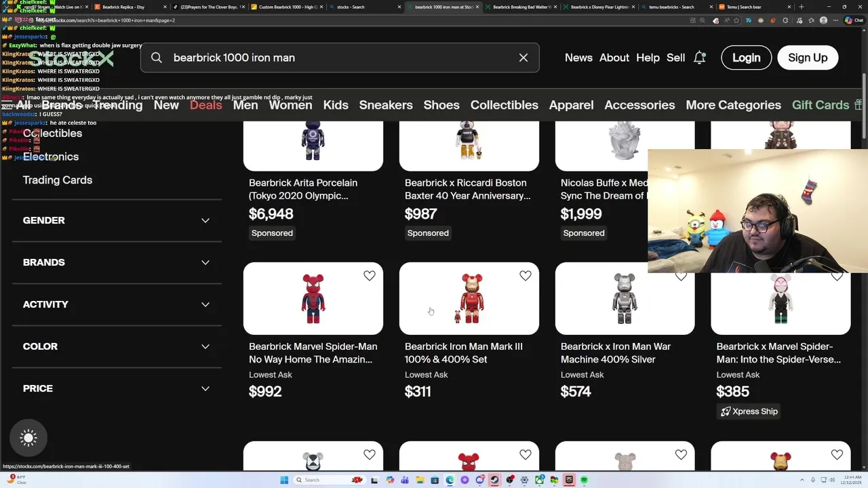Viewport: 868px width, 488px height.
Task: Expand the COLOR filter
Action: click(117, 346)
